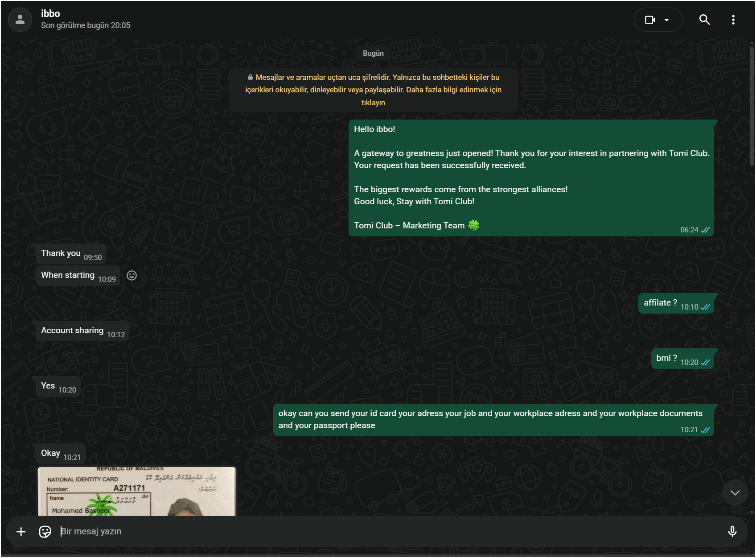This screenshot has height=558, width=756.
Task: Select the "bml ?" sent message
Action: [x=682, y=359]
